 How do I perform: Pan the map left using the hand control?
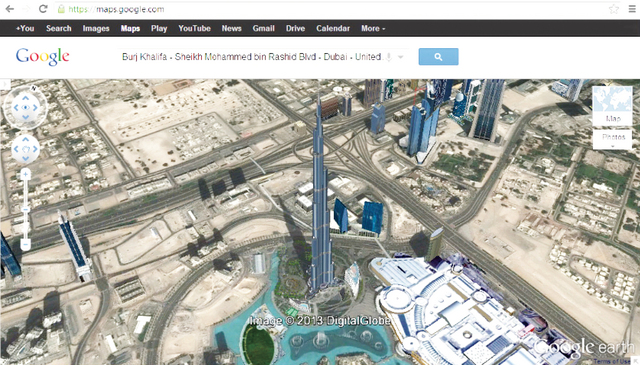(16, 149)
